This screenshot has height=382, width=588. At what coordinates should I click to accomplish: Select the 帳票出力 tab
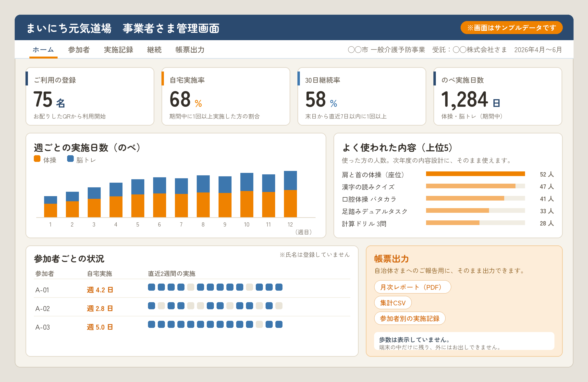click(190, 50)
